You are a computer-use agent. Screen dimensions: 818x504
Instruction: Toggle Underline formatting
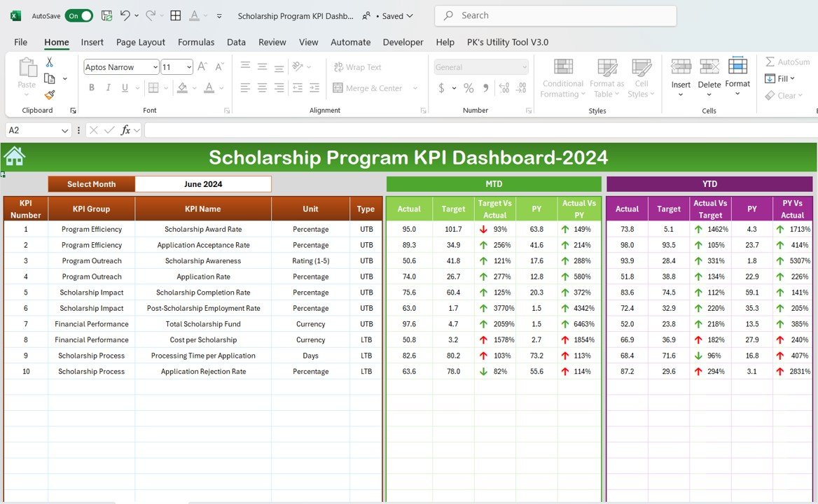[125, 87]
